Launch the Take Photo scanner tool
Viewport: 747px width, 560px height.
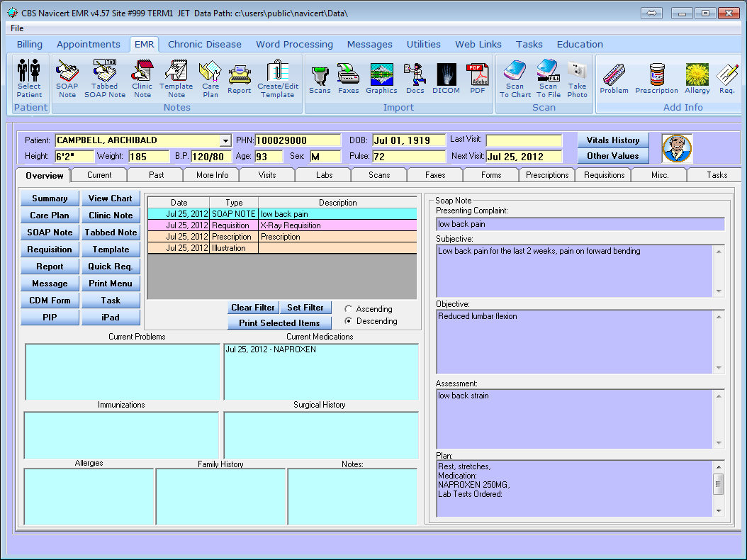coord(577,78)
